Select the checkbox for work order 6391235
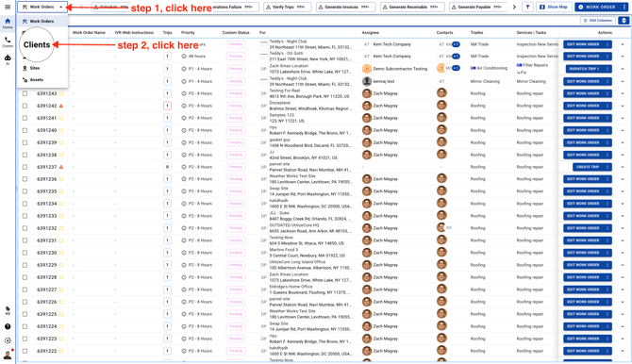The width and height of the screenshot is (632, 364). point(25,191)
